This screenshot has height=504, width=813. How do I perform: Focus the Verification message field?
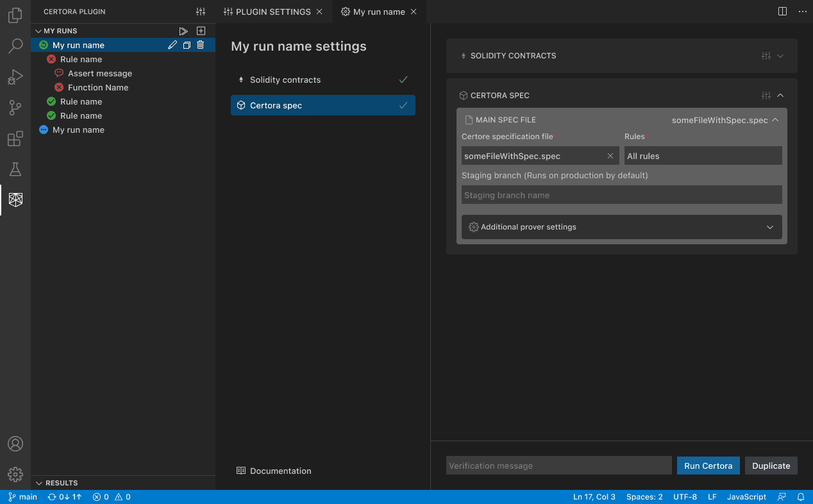[x=559, y=466]
